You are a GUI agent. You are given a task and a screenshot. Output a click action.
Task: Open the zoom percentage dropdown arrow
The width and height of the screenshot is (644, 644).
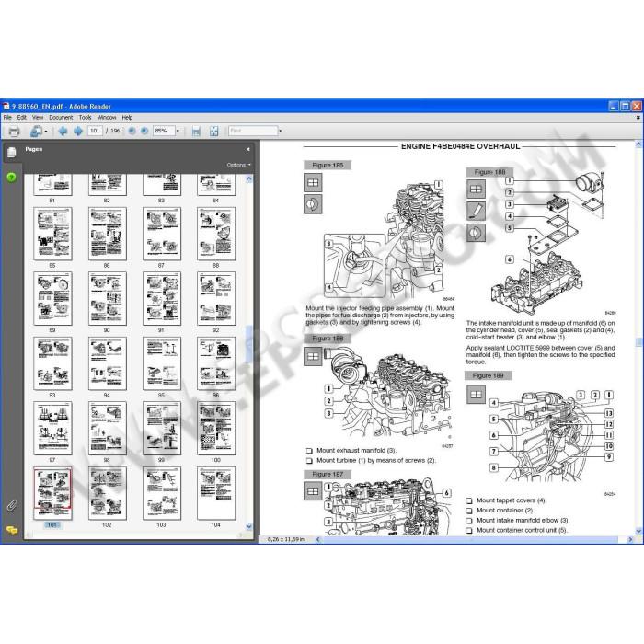[178, 131]
